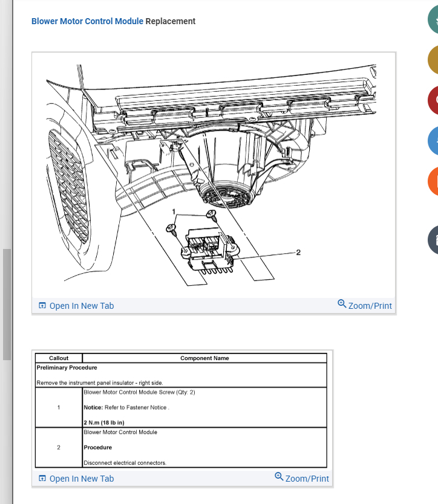Image resolution: width=438 pixels, height=504 pixels.
Task: Click the teal circular side button
Action: point(434,19)
